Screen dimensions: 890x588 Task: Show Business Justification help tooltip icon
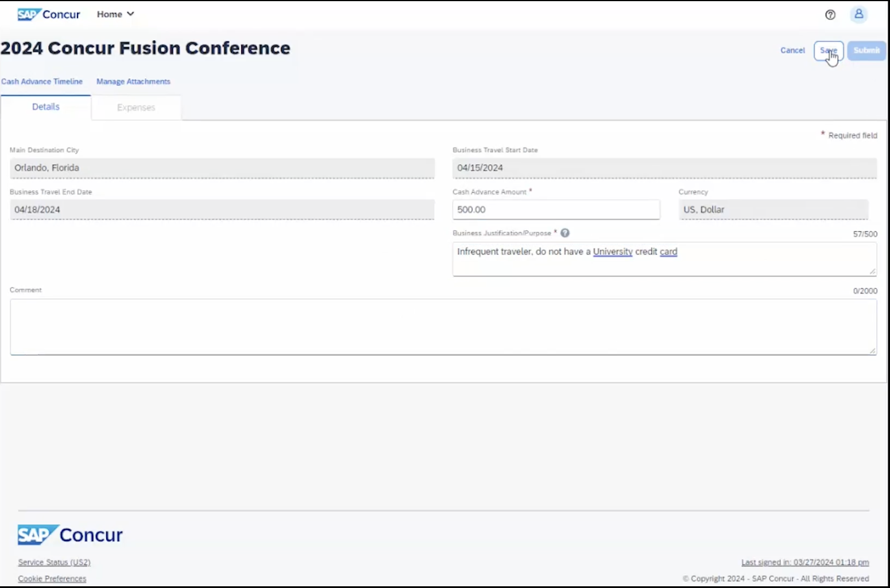(565, 233)
